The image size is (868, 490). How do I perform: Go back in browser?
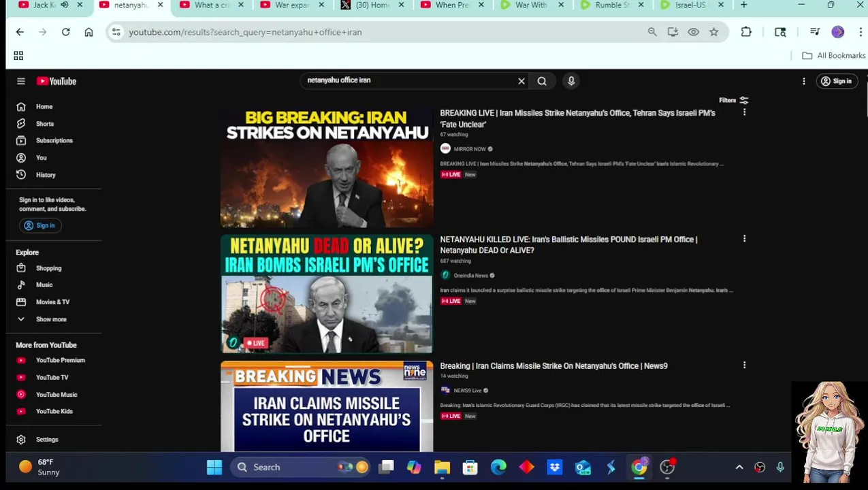(x=20, y=32)
